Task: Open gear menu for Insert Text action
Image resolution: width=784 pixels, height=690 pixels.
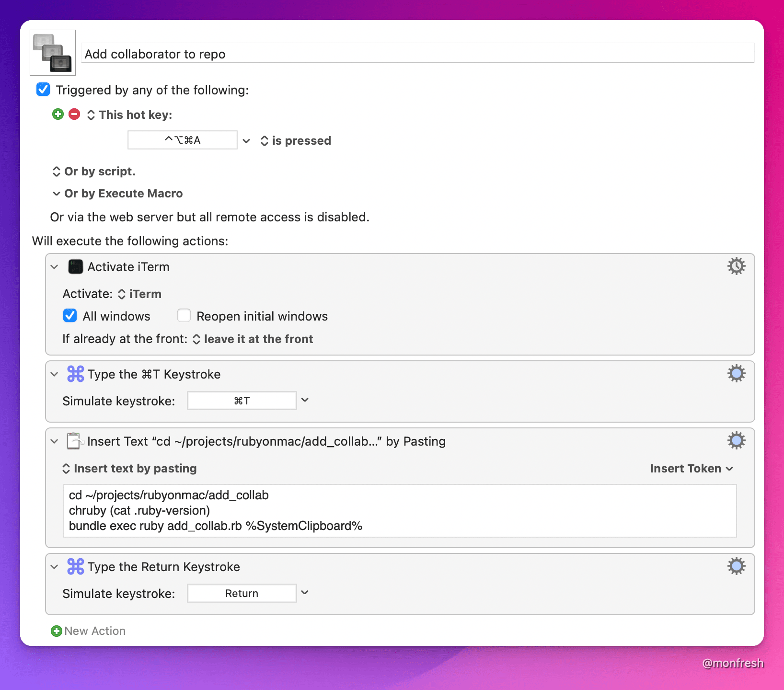Action: (x=736, y=440)
